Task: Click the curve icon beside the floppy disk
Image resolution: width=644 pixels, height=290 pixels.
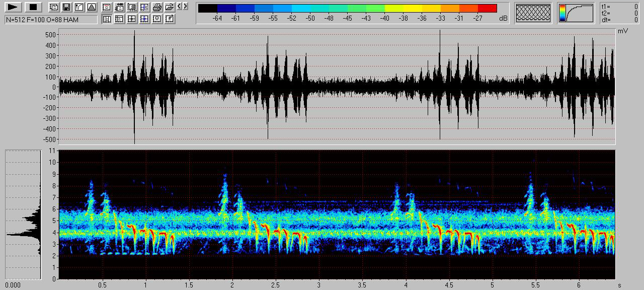Action: (x=78, y=7)
